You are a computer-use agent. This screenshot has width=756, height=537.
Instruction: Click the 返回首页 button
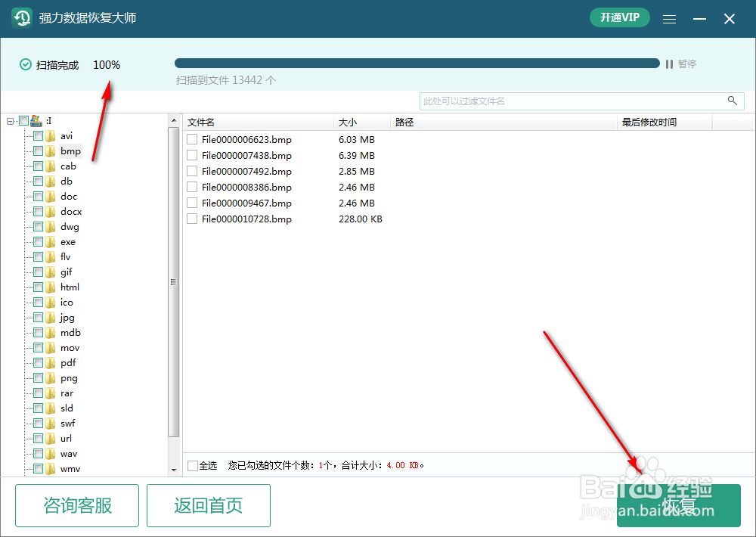209,506
